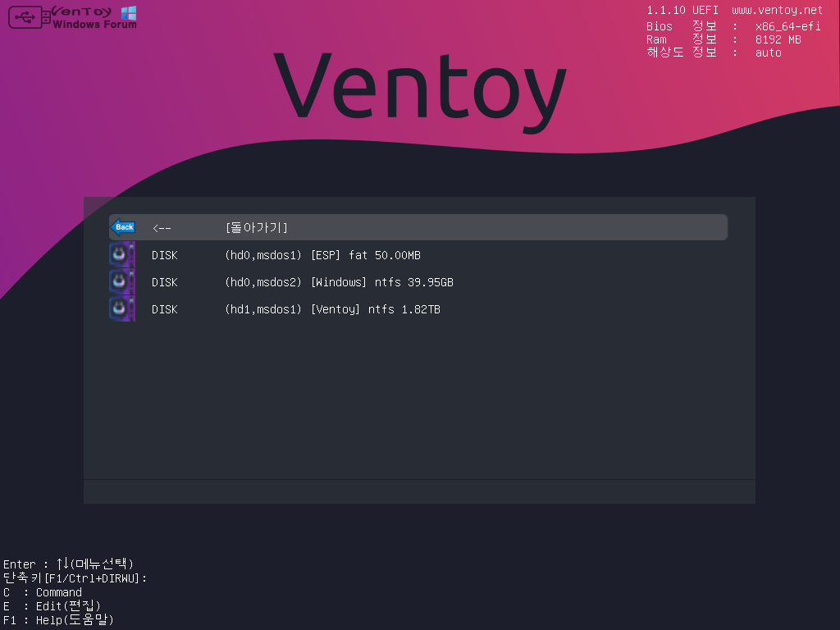840x630 pixels.
Task: Click the 'Enter : ↑↓(메뉴선택)' hint line
Action: tap(68, 564)
